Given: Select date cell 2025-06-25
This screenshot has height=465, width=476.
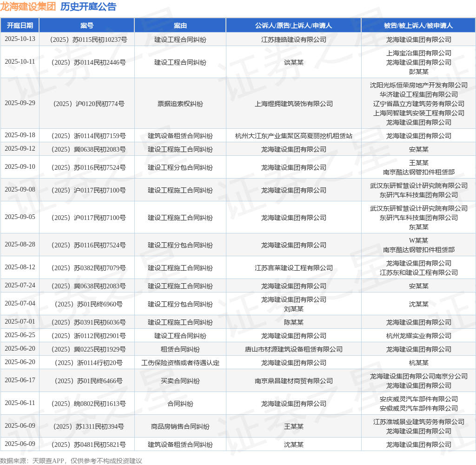Looking at the screenshot, I should 20,335.
